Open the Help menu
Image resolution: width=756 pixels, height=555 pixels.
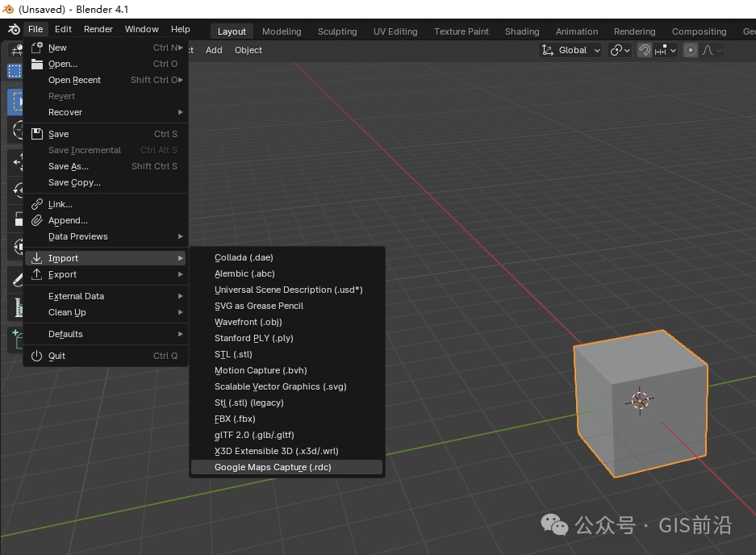[180, 29]
